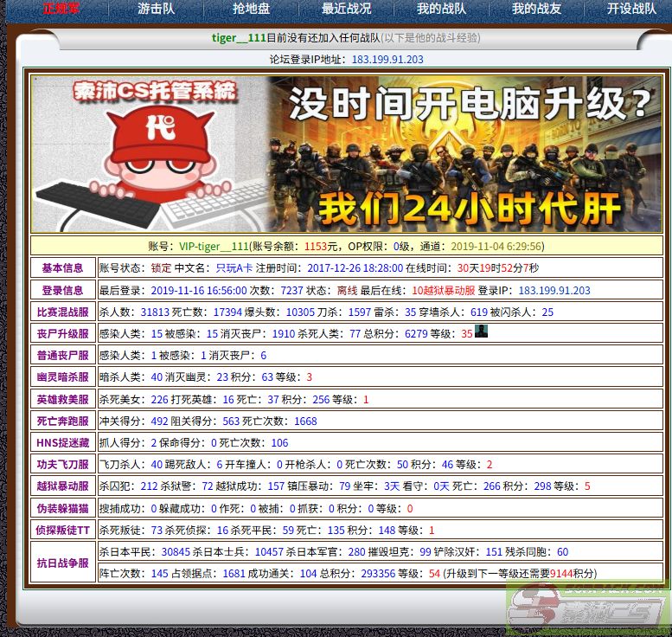
Task: Open the 我的战友 menu item
Action: coord(536,9)
